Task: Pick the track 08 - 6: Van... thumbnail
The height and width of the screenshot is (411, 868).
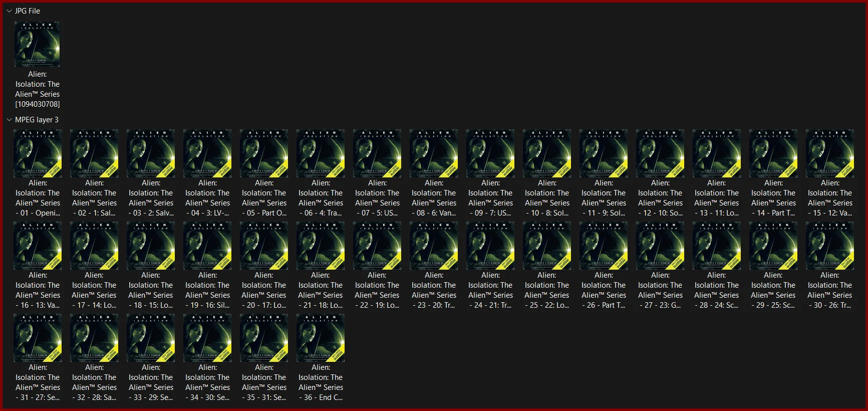Action: click(x=434, y=153)
